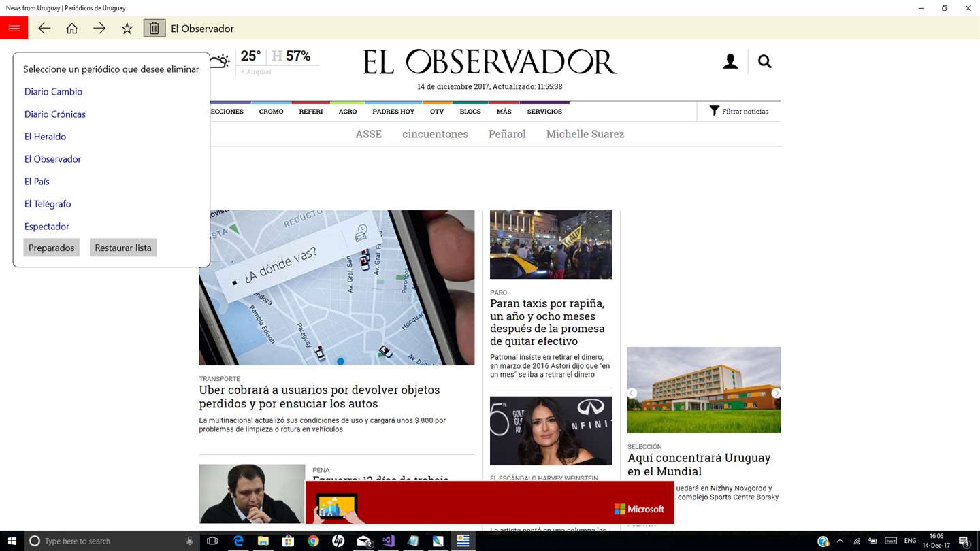Click the El Observador logo

pyautogui.click(x=489, y=62)
